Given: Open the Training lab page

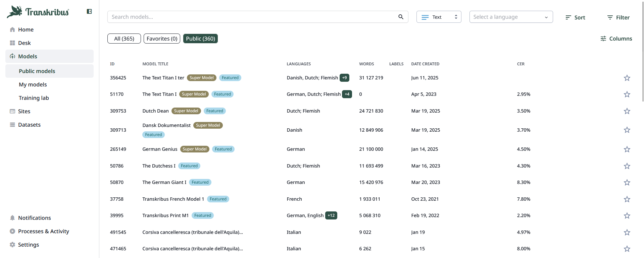Looking at the screenshot, I should (34, 98).
